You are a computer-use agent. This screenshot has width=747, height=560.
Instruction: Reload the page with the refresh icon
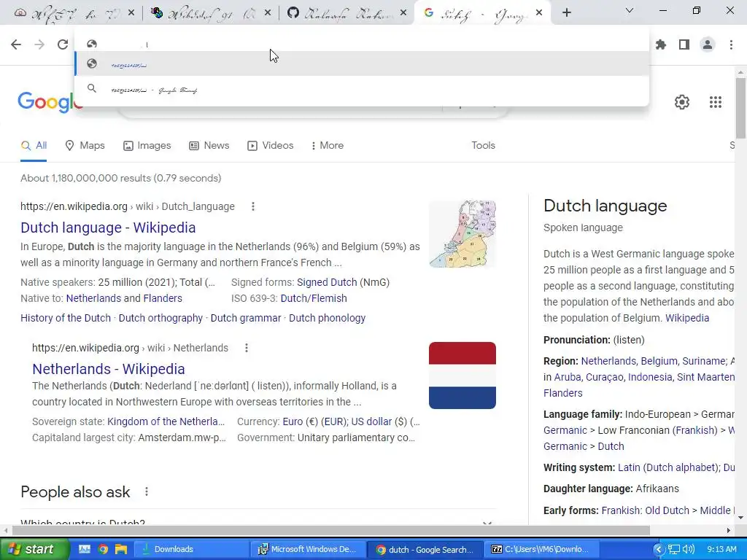click(63, 44)
